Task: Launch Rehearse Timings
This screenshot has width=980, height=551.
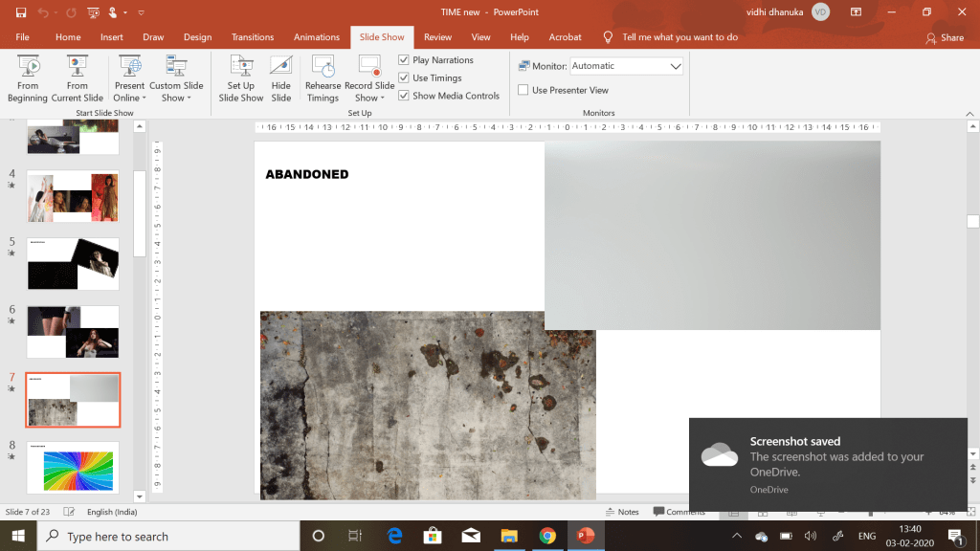Action: pos(323,78)
